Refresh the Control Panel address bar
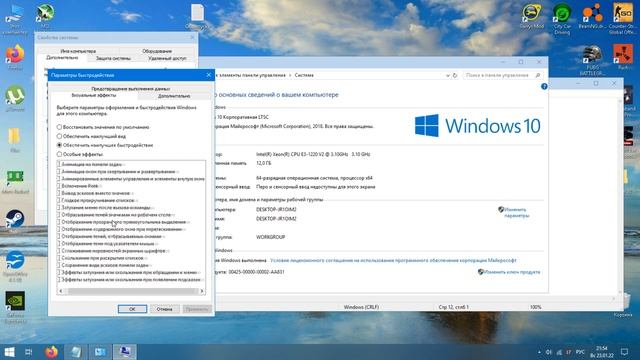This screenshot has height=360, width=640. coord(455,76)
